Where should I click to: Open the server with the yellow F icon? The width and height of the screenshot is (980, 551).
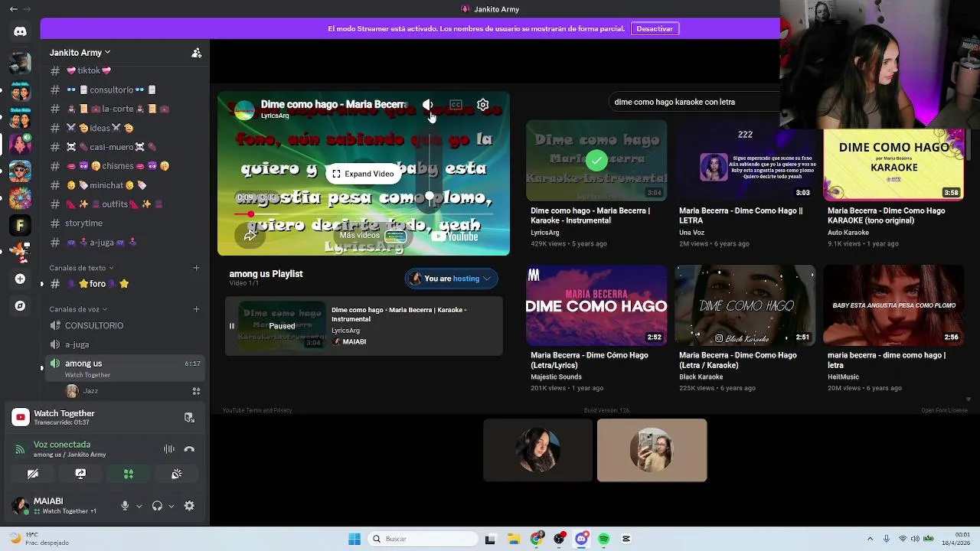[20, 225]
